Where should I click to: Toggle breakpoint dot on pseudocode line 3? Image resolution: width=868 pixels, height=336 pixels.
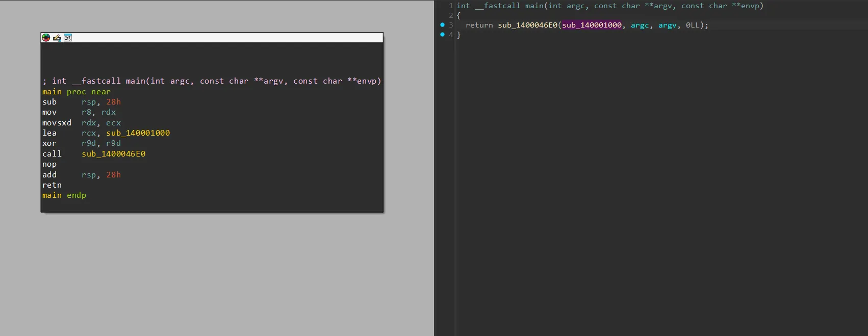tap(442, 25)
